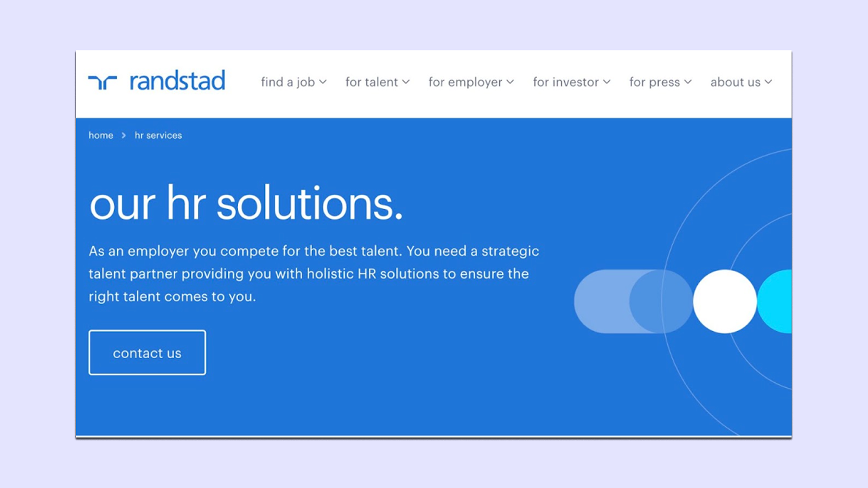Open the 'for press' menu
Image resolution: width=868 pixels, height=488 pixels.
pyautogui.click(x=660, y=82)
